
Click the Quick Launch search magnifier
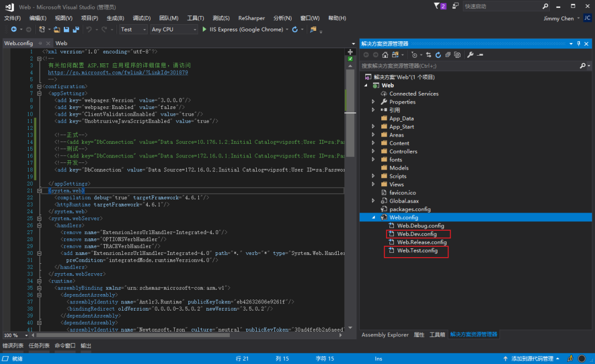point(545,6)
